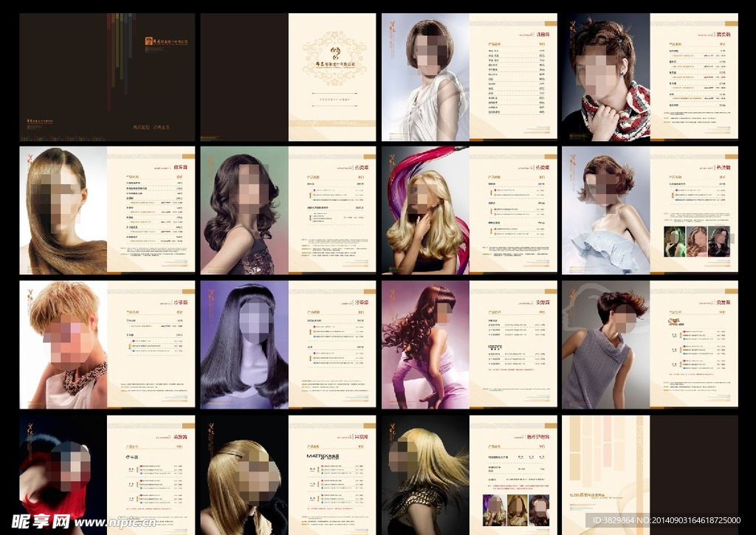756x535 pixels.
Task: Select the model in the blue ruffled dress
Action: click(x=606, y=210)
